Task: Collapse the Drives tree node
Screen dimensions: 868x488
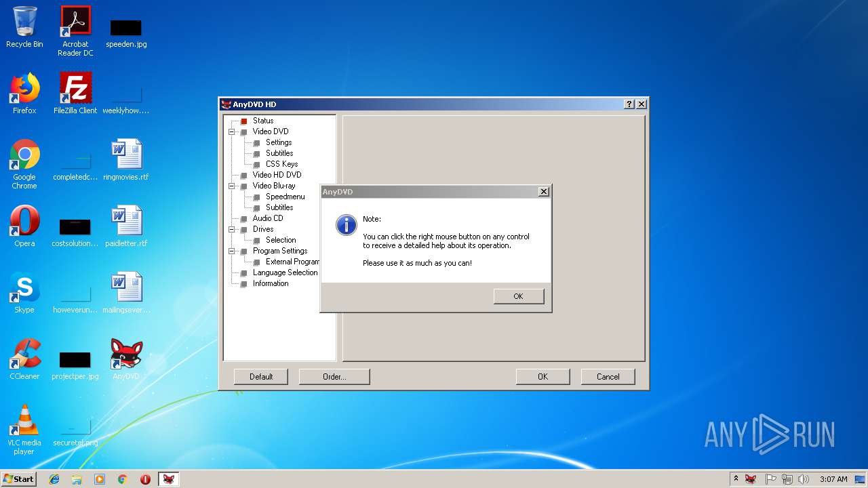Action: 232,229
